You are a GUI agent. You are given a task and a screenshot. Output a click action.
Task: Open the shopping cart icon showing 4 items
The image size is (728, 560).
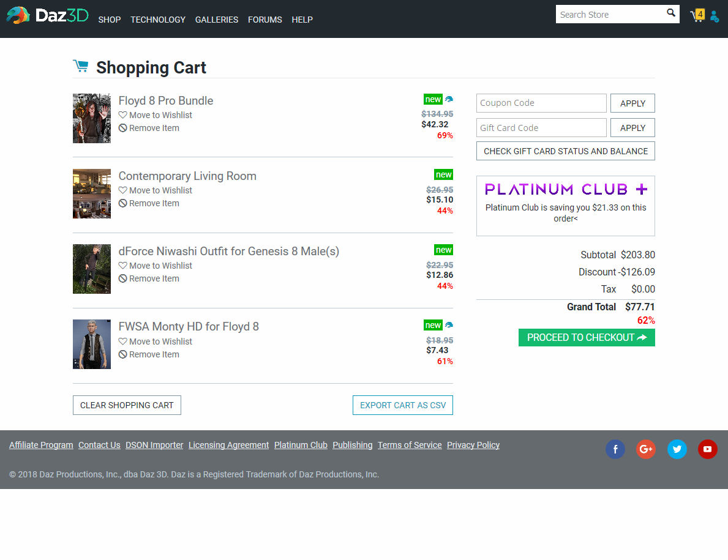696,15
